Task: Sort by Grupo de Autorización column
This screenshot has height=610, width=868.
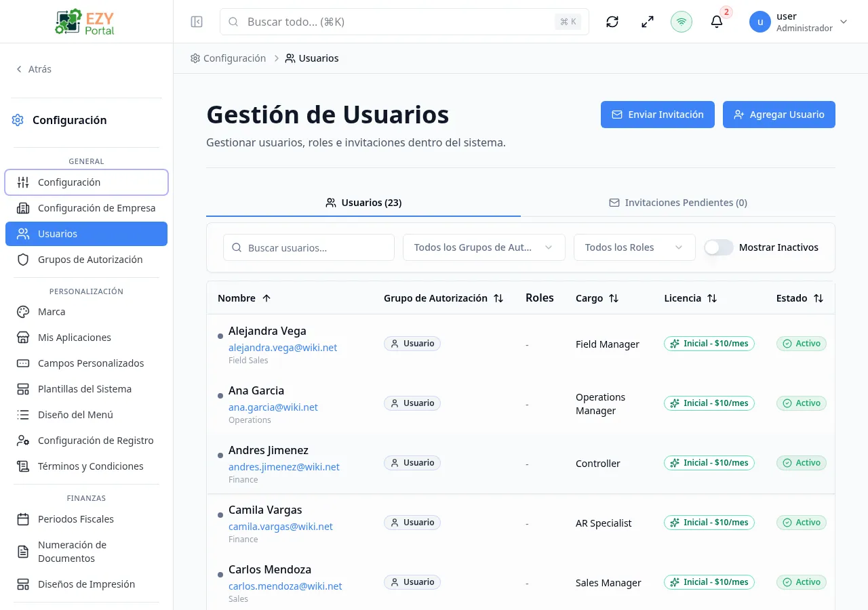Action: tap(443, 298)
